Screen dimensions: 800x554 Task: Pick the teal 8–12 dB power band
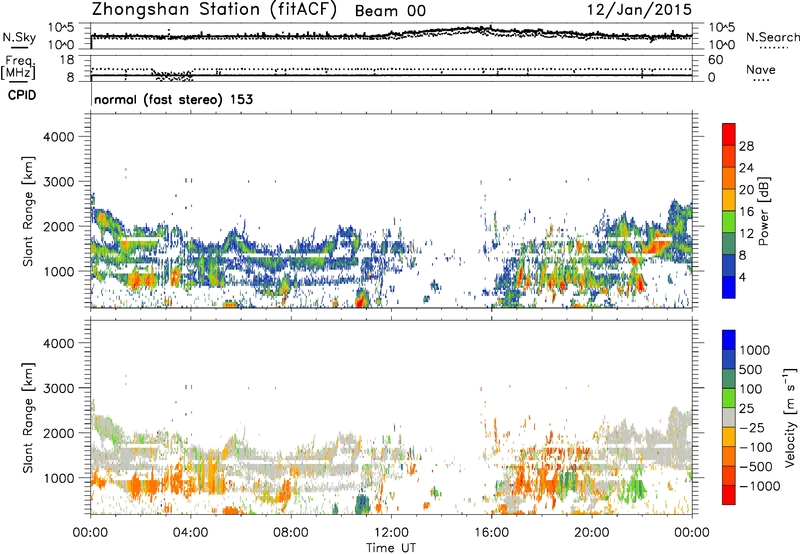729,244
